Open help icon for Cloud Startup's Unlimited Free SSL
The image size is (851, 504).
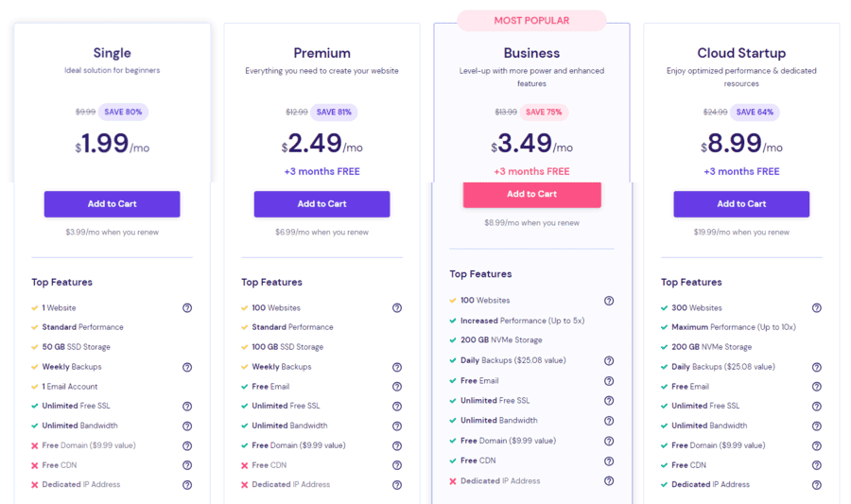point(817,407)
